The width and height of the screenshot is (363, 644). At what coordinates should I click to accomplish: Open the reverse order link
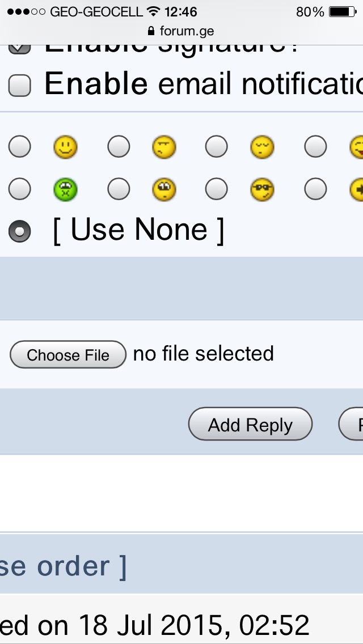click(62, 566)
